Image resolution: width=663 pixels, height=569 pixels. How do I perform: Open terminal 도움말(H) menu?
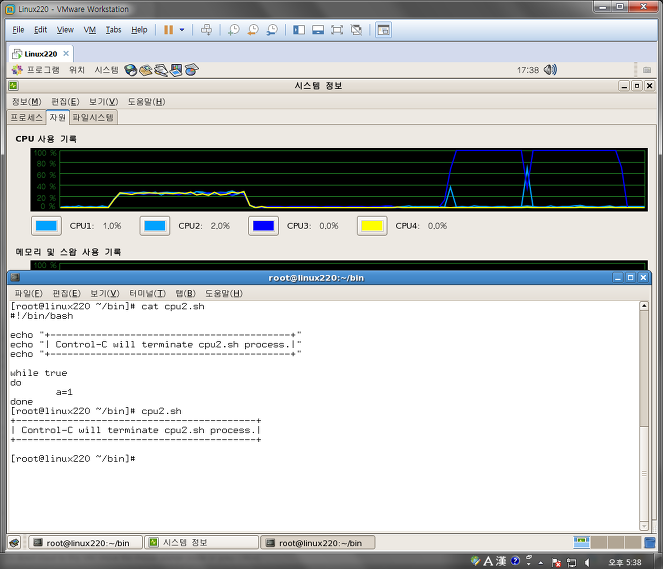coord(224,293)
